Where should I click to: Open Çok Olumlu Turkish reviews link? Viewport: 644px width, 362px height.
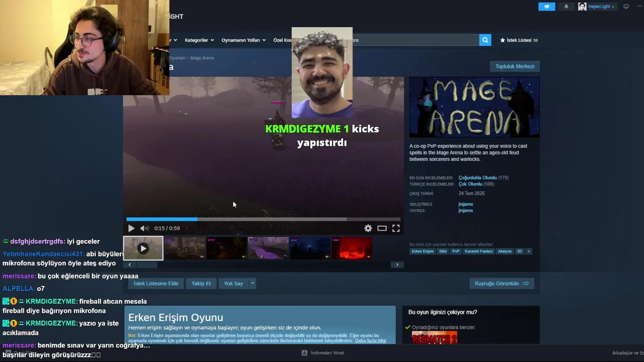tap(470, 184)
